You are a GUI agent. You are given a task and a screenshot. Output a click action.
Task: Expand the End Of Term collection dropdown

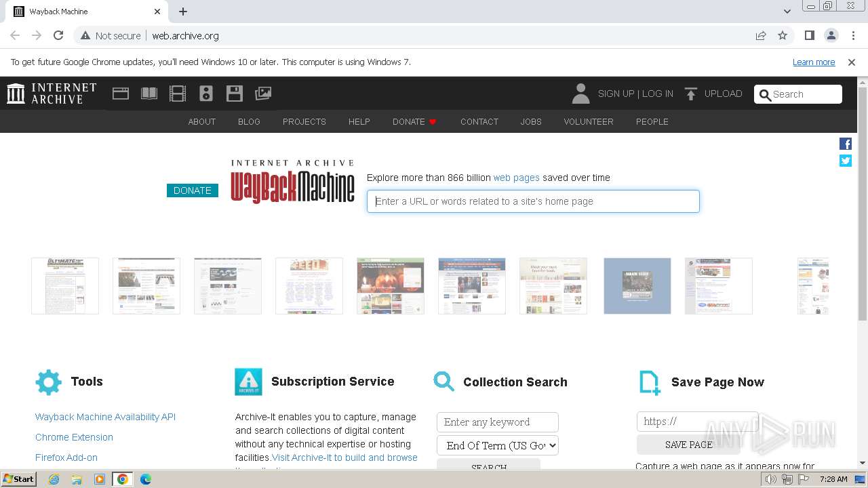(498, 445)
